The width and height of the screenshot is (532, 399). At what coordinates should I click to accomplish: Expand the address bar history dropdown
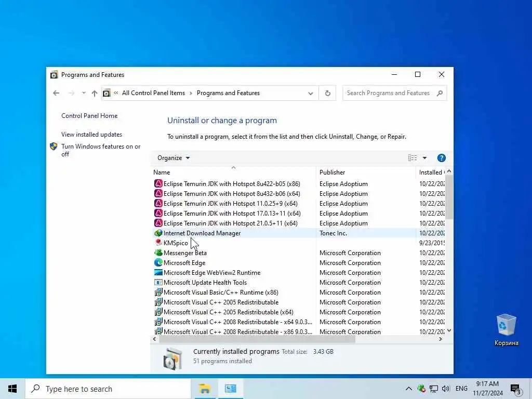click(x=310, y=94)
